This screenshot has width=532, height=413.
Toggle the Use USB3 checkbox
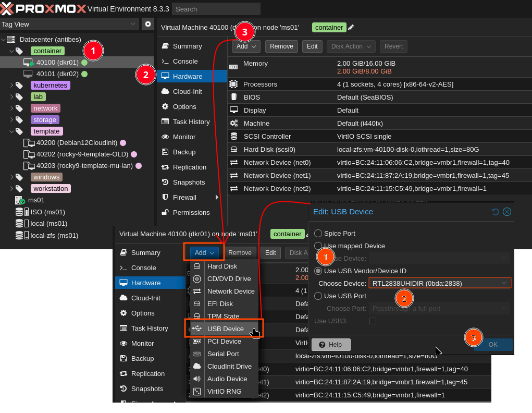tap(373, 321)
